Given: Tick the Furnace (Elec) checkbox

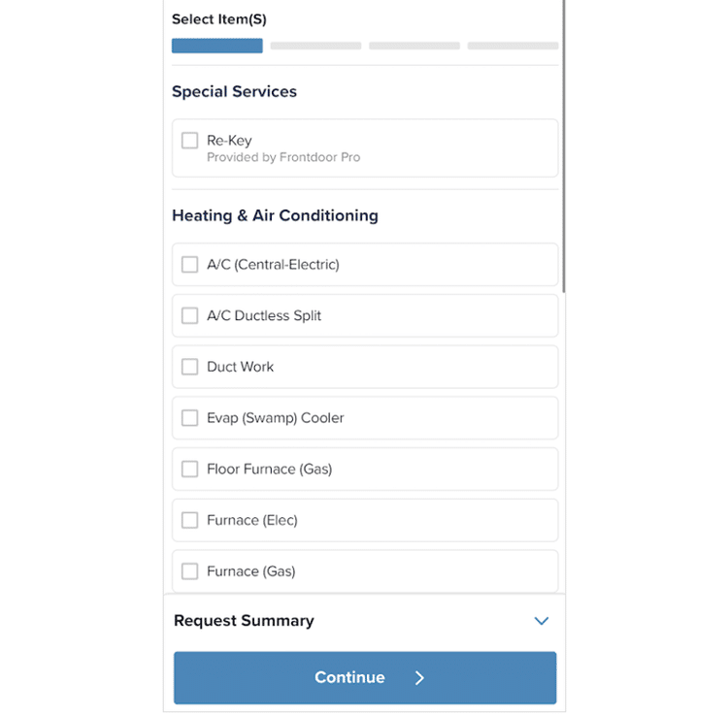Looking at the screenshot, I should coord(190,520).
